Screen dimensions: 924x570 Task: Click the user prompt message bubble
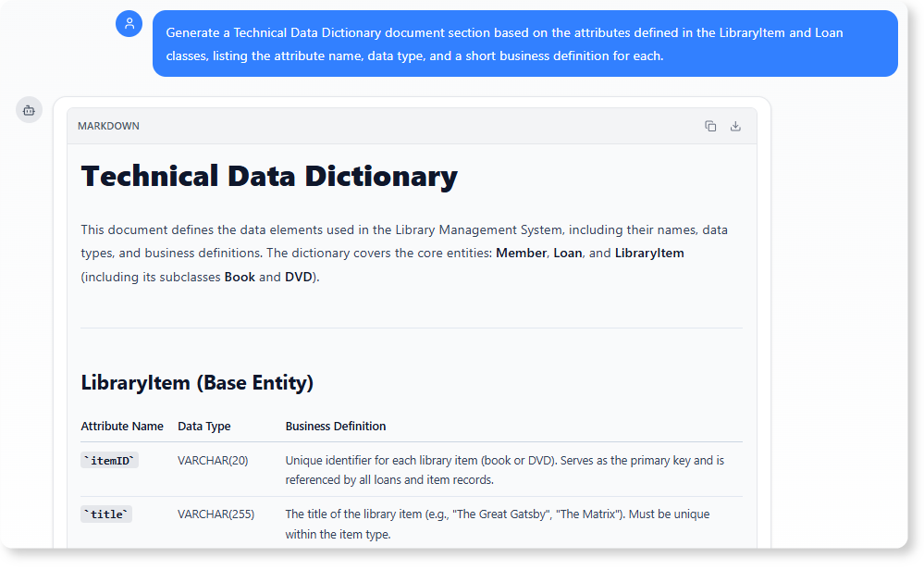tap(524, 43)
